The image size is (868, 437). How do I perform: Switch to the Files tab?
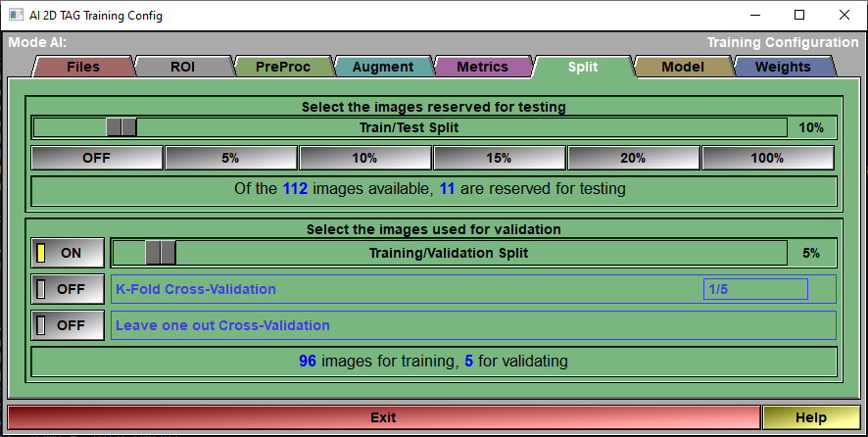83,67
